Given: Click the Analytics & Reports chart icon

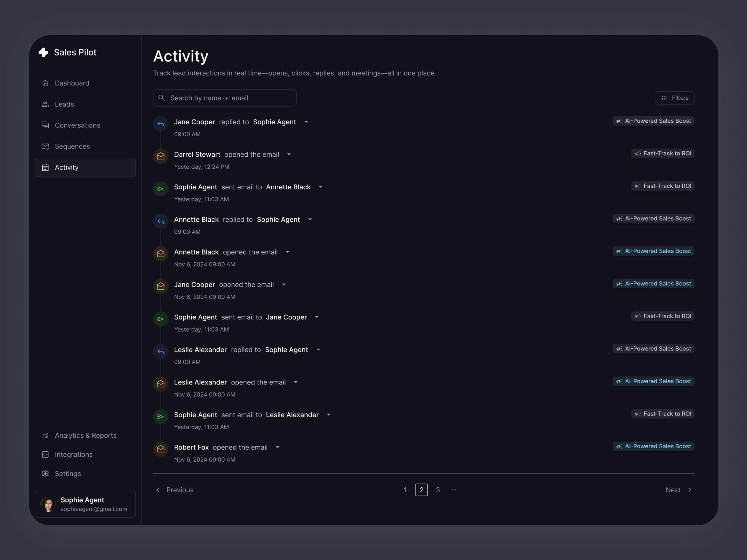Looking at the screenshot, I should [x=45, y=436].
